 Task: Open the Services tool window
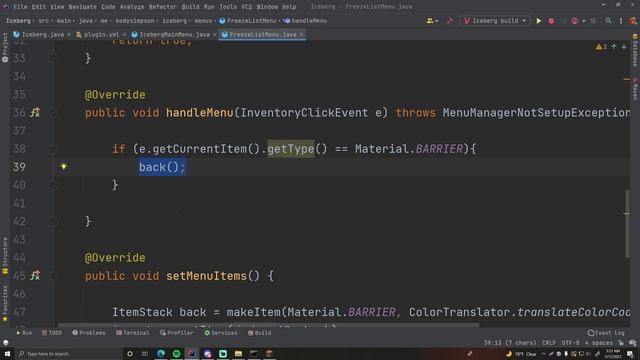[x=221, y=333]
